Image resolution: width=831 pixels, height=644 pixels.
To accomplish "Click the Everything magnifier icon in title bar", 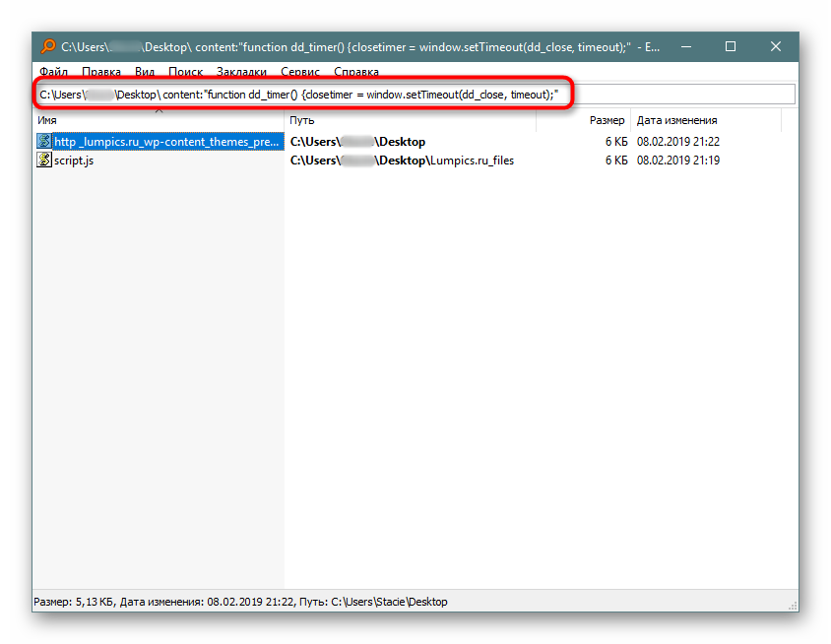I will 48,46.
